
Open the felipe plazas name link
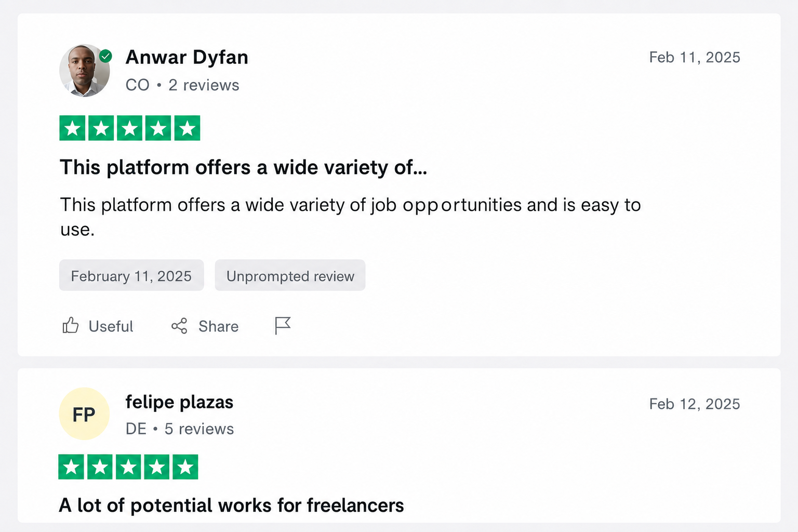pyautogui.click(x=179, y=402)
